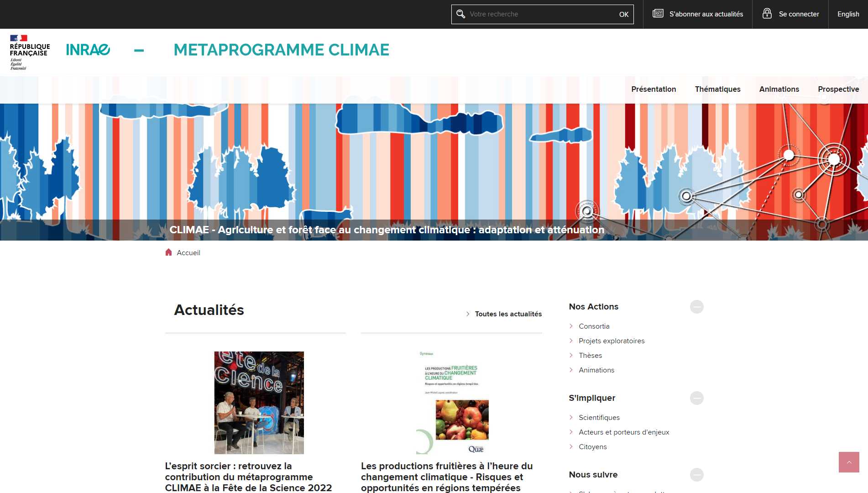Image resolution: width=868 pixels, height=493 pixels.
Task: Click the OK search button
Action: tap(623, 15)
